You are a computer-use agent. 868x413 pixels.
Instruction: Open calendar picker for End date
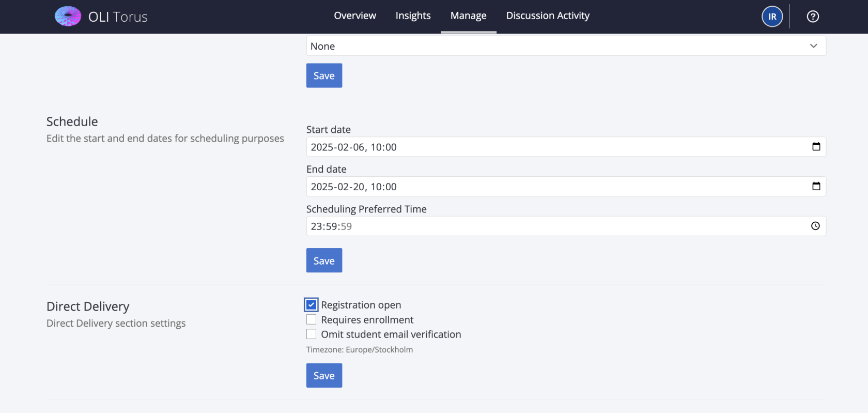(816, 186)
